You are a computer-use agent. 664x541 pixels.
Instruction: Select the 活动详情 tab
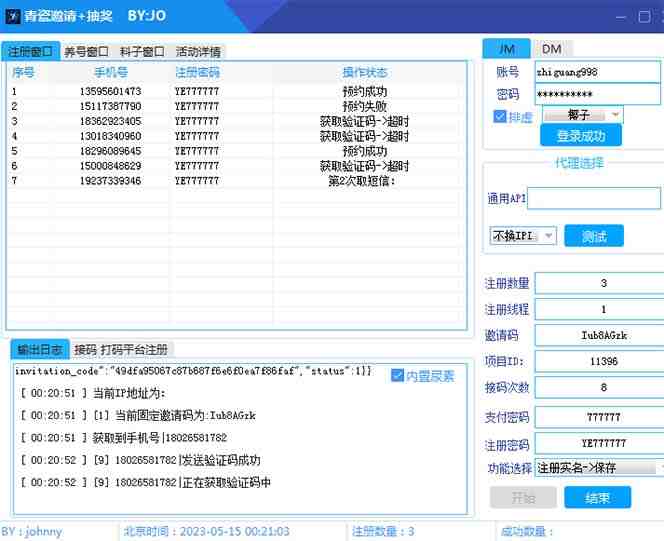(198, 51)
